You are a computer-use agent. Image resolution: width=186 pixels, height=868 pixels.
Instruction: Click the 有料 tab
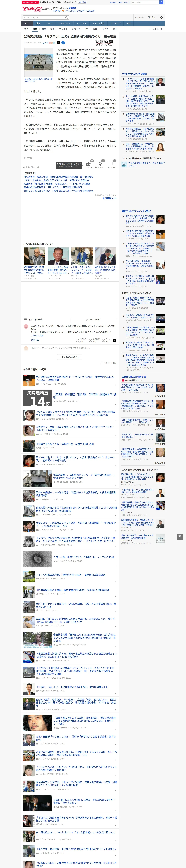pyautogui.click(x=128, y=23)
